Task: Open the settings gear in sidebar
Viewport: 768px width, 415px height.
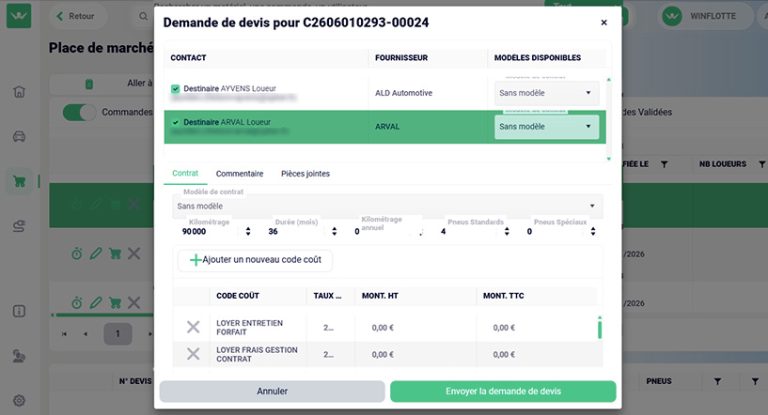Action: (x=19, y=400)
